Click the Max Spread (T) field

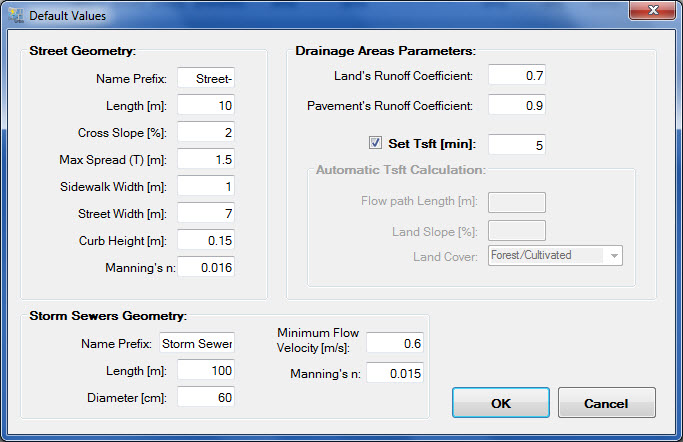click(206, 159)
